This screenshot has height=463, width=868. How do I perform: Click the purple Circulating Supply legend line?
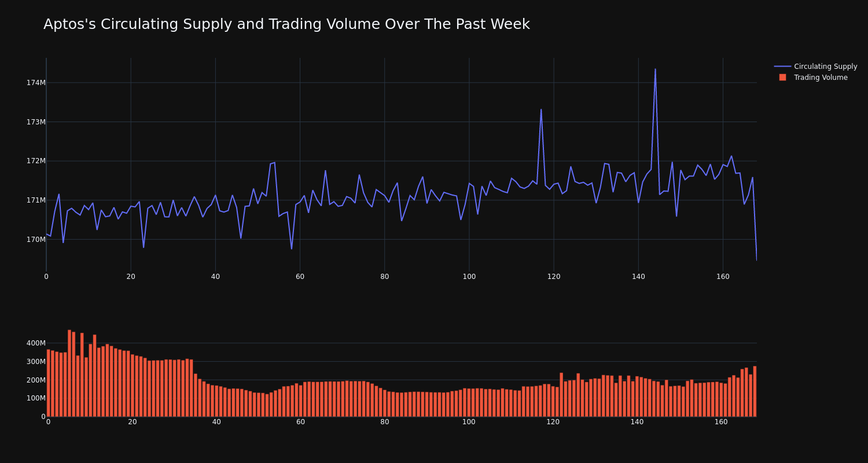tap(782, 67)
